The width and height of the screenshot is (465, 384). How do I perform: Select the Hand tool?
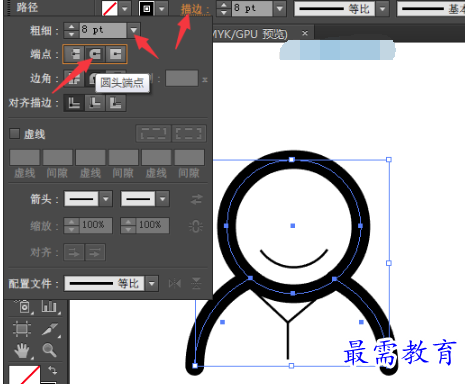(22, 351)
